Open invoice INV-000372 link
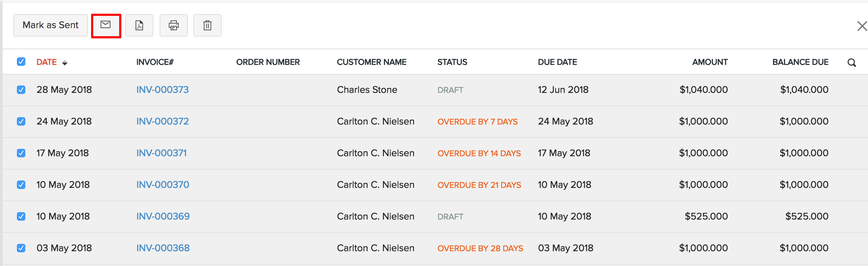868x266 pixels. 162,121
